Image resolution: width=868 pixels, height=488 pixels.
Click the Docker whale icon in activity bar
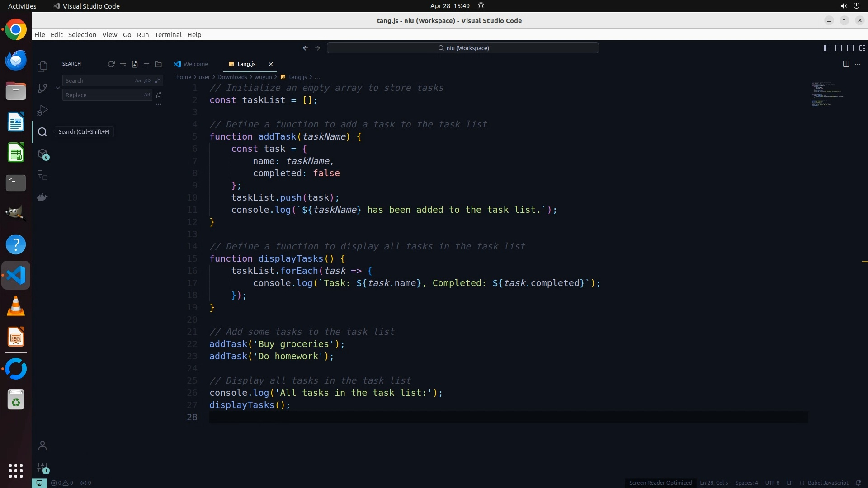[x=42, y=197]
